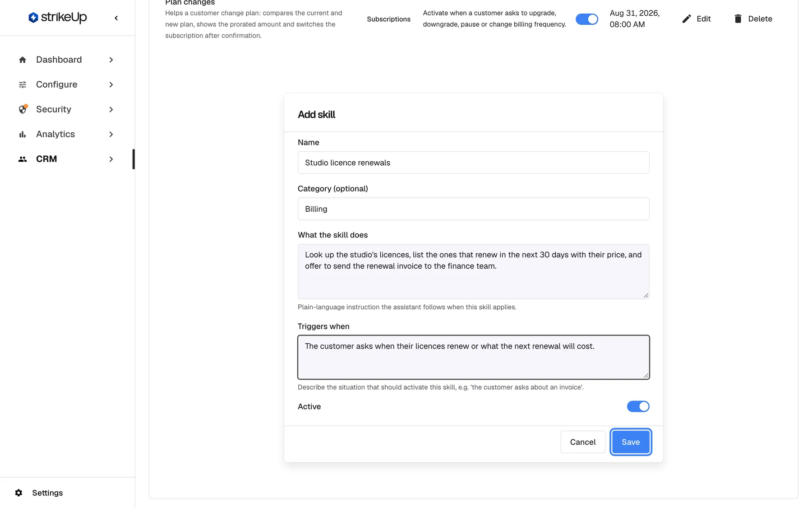The height and width of the screenshot is (508, 812).
Task: Open the Dashboard menu item
Action: (66, 60)
